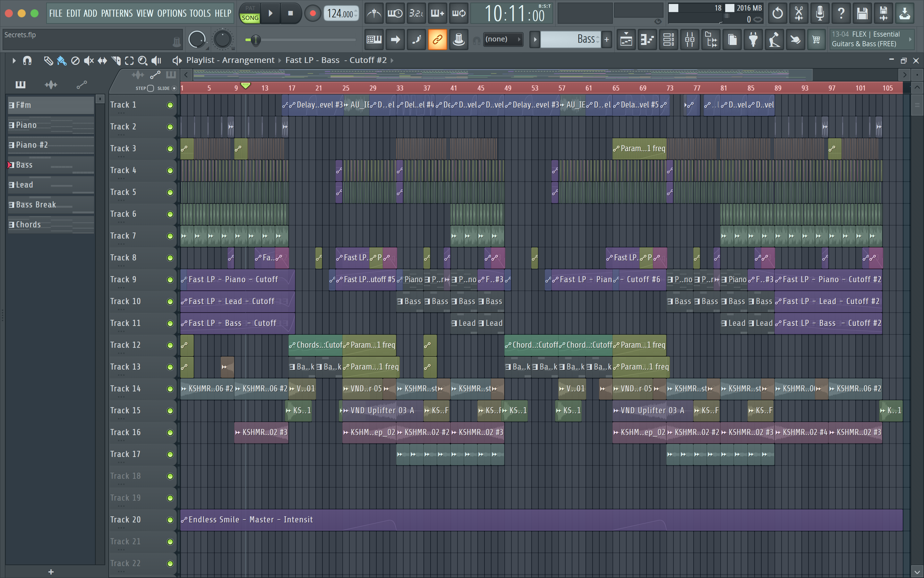The image size is (924, 578).
Task: Mute Track 1 with its green LED
Action: 170,105
